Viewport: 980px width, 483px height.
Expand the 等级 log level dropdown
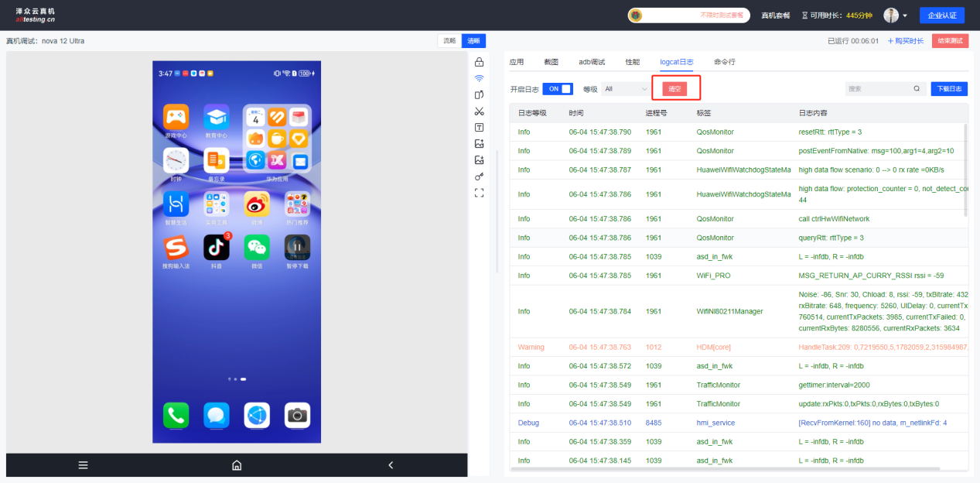(626, 89)
